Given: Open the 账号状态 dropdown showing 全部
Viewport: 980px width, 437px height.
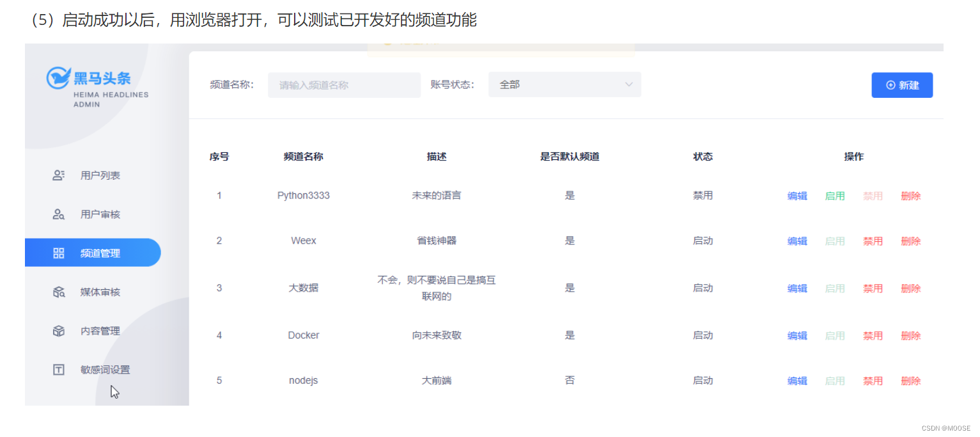Looking at the screenshot, I should click(x=564, y=84).
